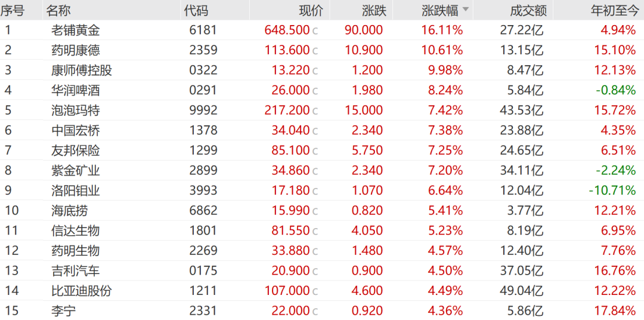Click stock code 6862 for 海底捞
Image resolution: width=644 pixels, height=320 pixels.
(203, 211)
